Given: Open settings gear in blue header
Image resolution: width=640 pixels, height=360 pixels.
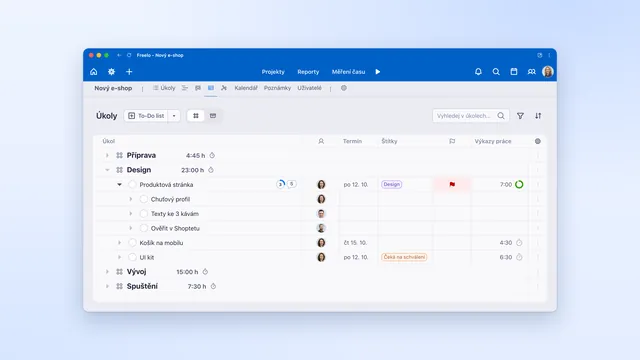Looking at the screenshot, I should pos(111,72).
